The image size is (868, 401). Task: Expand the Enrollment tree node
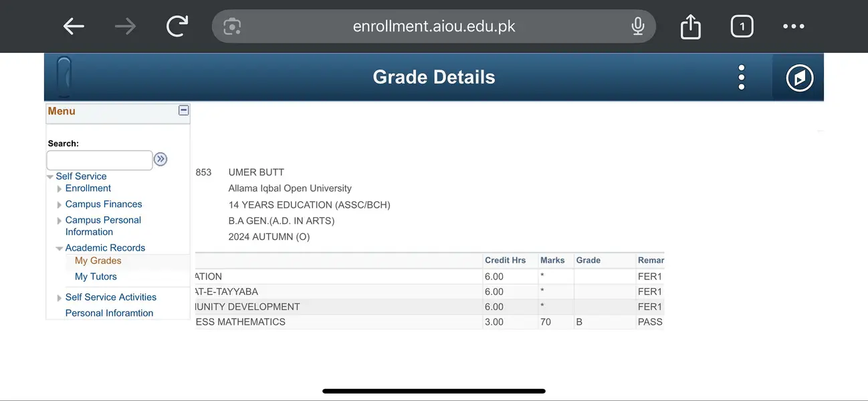(x=60, y=189)
